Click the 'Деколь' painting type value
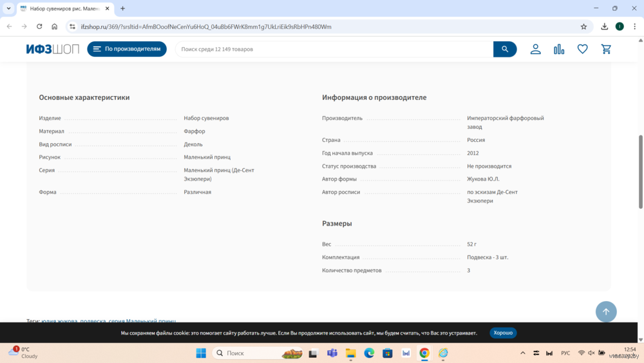The width and height of the screenshot is (644, 363). click(x=193, y=144)
